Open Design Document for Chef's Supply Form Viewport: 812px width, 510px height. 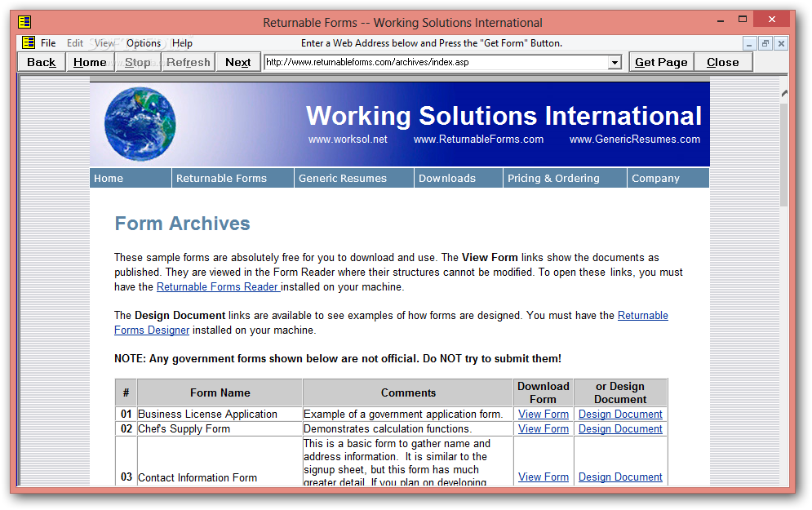(620, 428)
